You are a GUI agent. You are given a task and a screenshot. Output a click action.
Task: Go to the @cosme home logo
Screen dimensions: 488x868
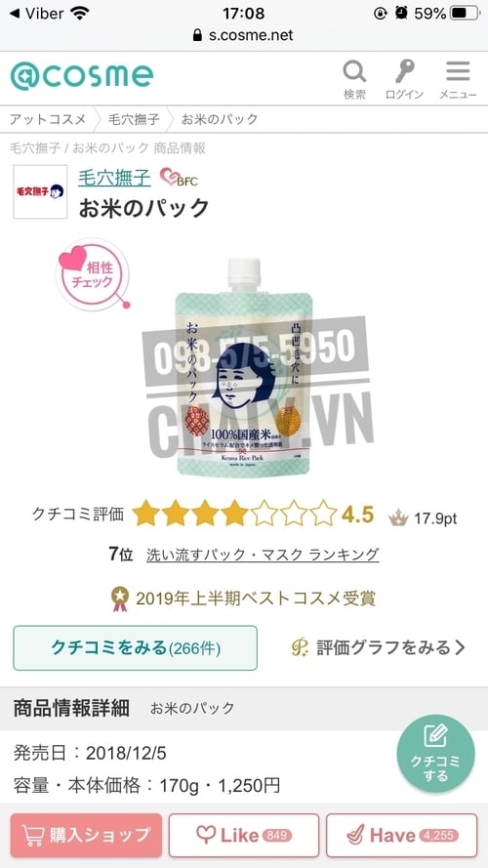coord(81,76)
